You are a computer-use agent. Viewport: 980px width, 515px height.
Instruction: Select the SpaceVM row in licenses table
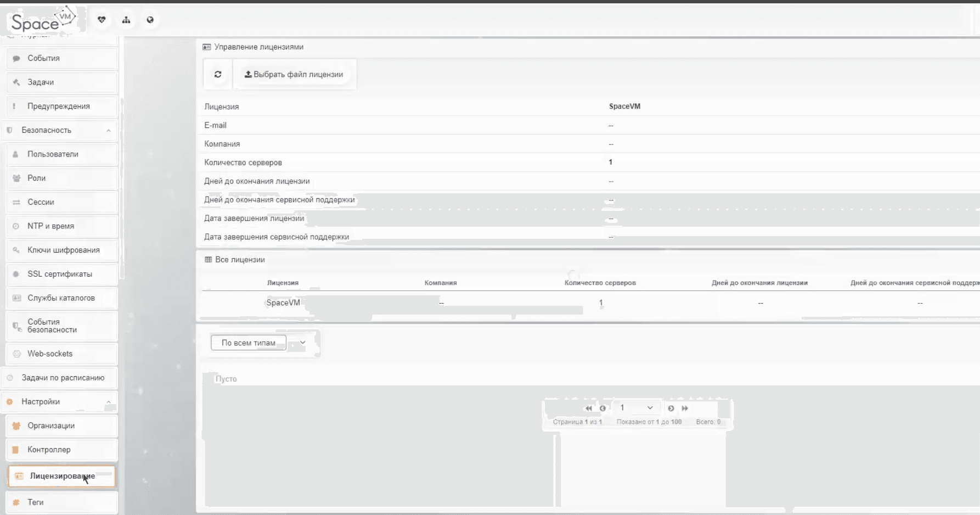click(x=283, y=303)
